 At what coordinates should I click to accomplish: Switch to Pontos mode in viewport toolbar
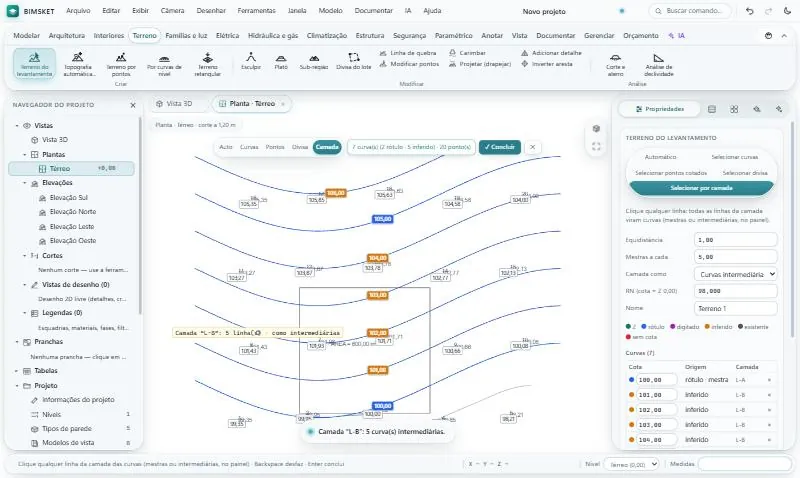275,147
